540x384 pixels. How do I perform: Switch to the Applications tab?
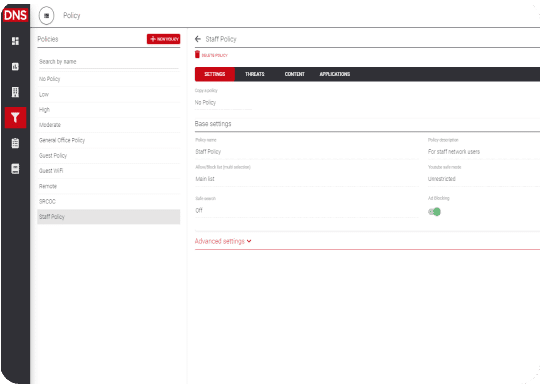(x=335, y=74)
